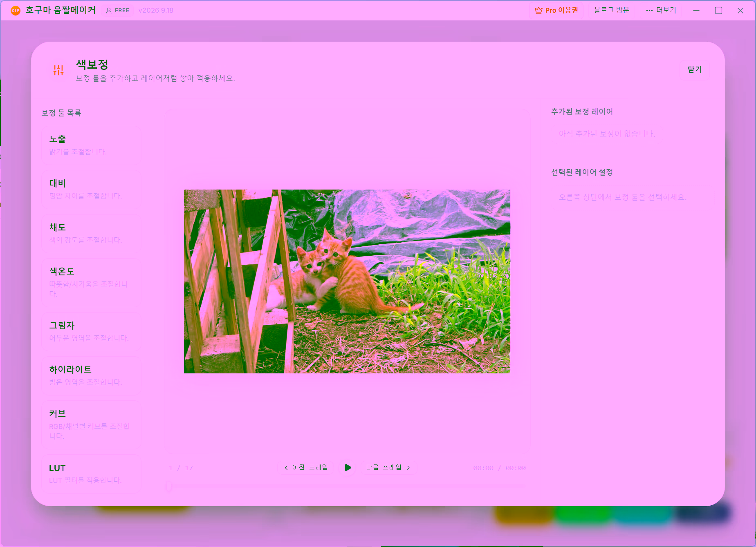Click the 보정 툴 목록 heading
756x547 pixels.
[61, 113]
